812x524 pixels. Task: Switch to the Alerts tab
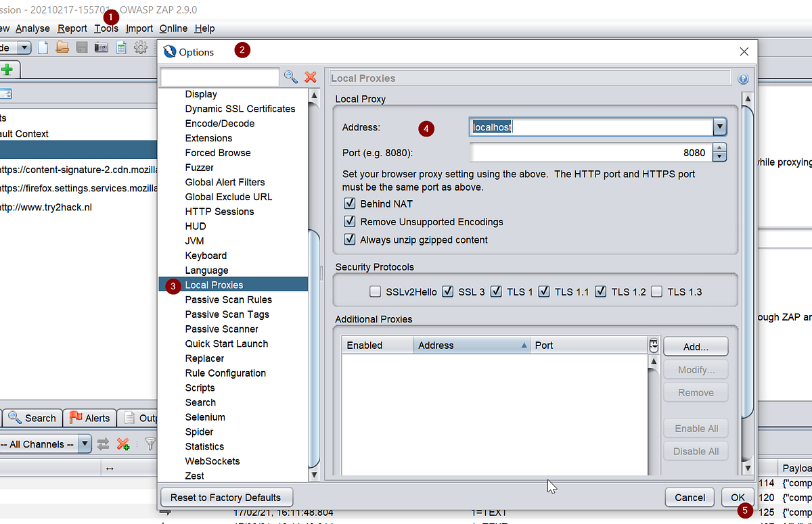tap(89, 418)
